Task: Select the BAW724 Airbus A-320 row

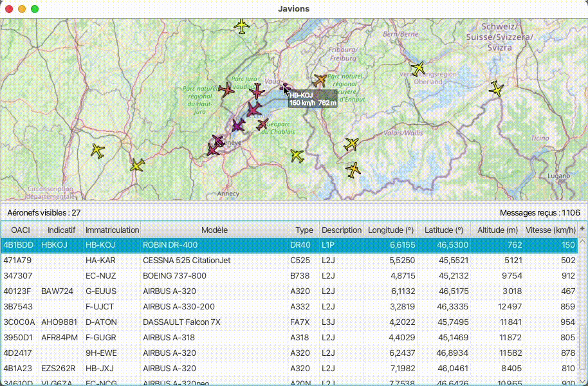Action: (289, 291)
